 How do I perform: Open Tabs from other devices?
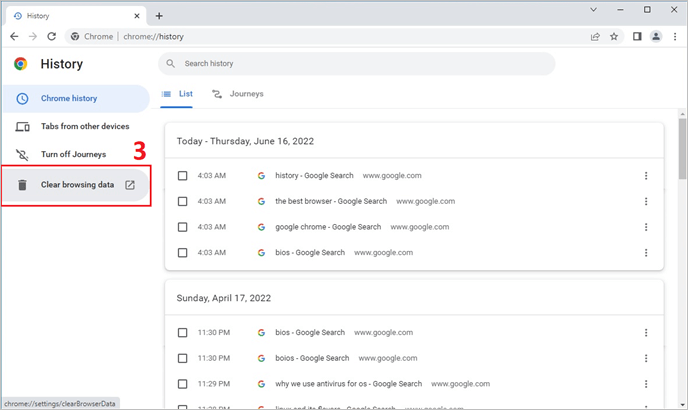pyautogui.click(x=84, y=127)
